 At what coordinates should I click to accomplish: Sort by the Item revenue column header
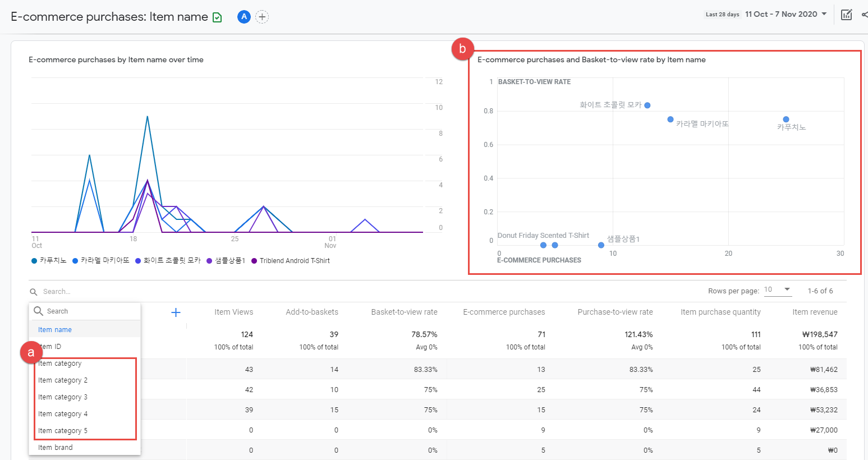pos(815,312)
